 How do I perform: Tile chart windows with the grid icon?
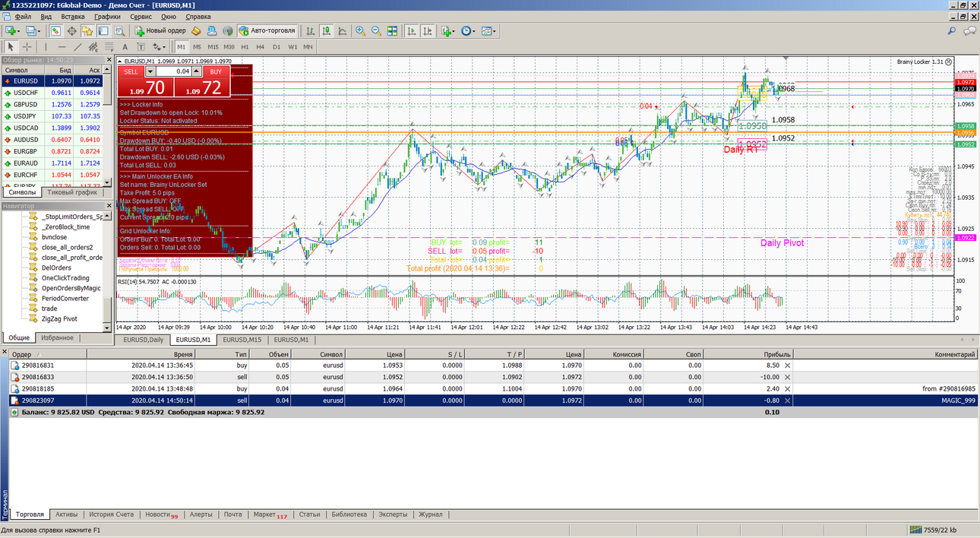pos(392,31)
